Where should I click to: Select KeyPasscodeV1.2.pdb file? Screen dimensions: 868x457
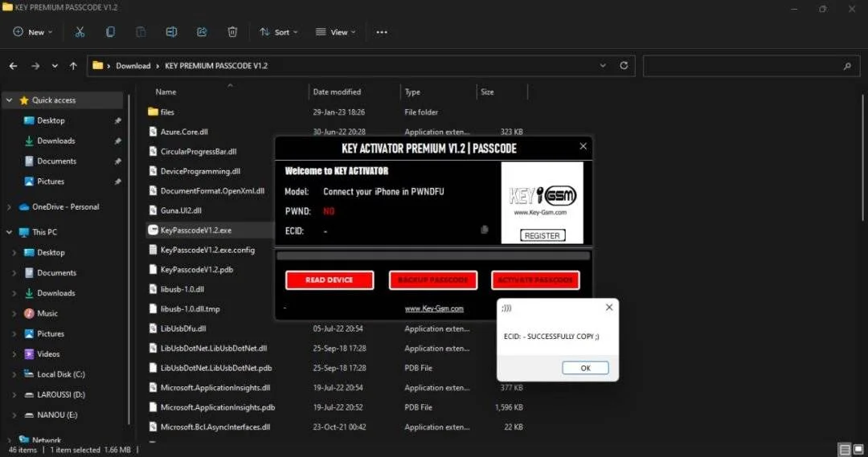(197, 269)
